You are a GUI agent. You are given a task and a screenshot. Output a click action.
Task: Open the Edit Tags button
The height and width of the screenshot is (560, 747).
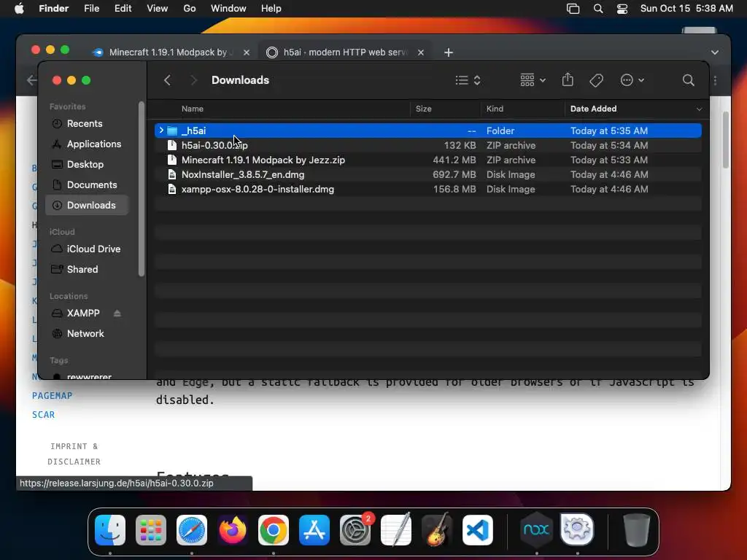(x=596, y=80)
